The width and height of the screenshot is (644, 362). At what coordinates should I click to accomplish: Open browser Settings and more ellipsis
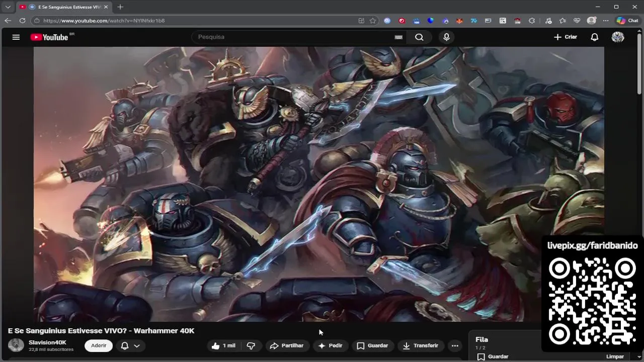tap(606, 21)
